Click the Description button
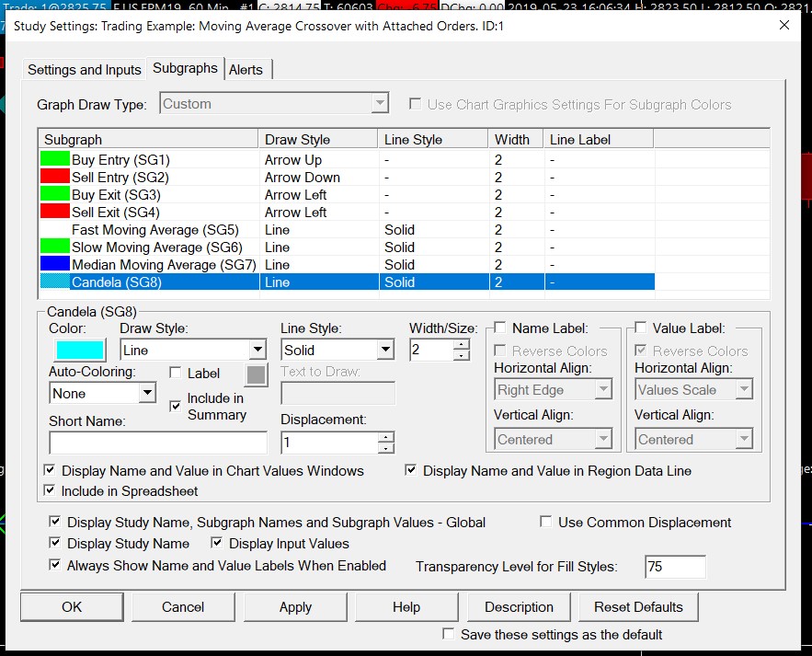 [x=519, y=606]
